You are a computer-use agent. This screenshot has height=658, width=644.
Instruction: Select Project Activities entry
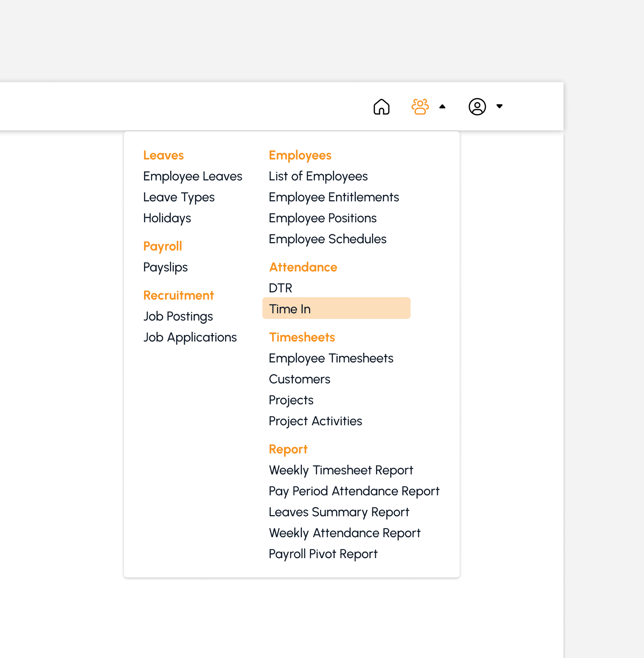point(316,421)
